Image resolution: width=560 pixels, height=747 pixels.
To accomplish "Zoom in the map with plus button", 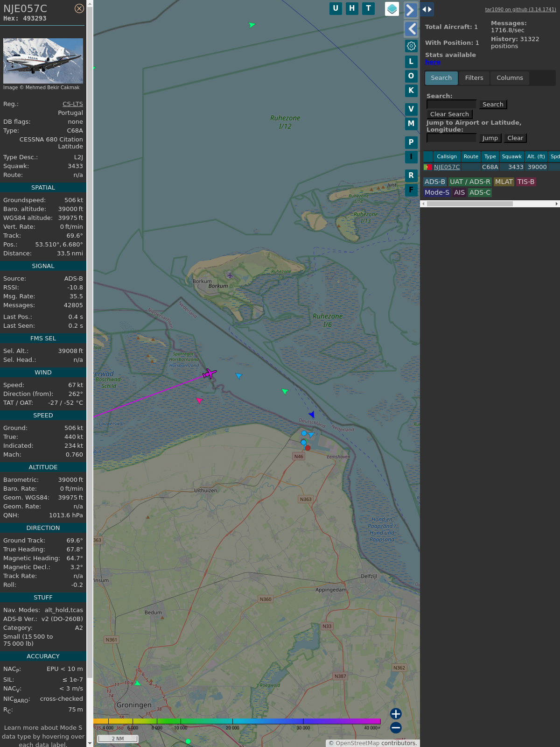I will [x=396, y=714].
